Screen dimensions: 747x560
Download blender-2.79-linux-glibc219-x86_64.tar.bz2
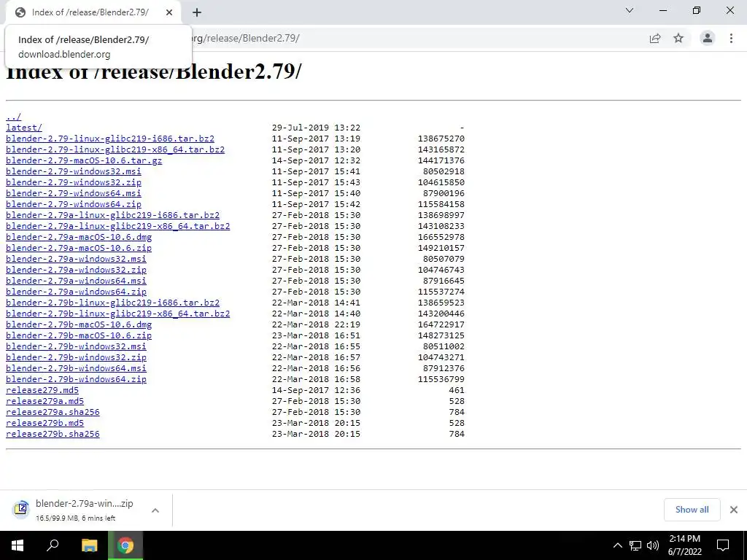[x=115, y=149]
